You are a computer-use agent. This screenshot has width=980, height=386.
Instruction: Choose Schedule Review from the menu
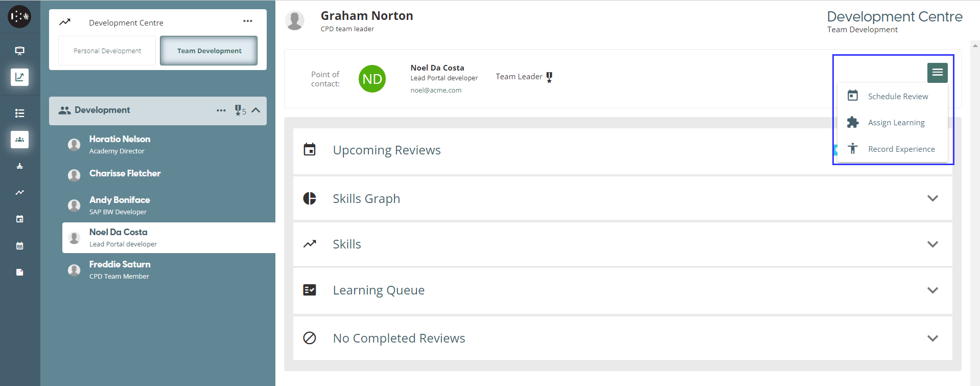pos(897,97)
